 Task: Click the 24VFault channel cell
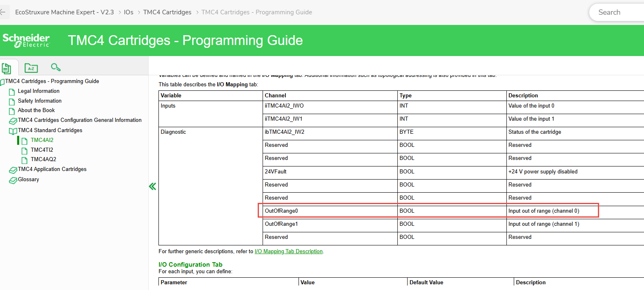330,173
